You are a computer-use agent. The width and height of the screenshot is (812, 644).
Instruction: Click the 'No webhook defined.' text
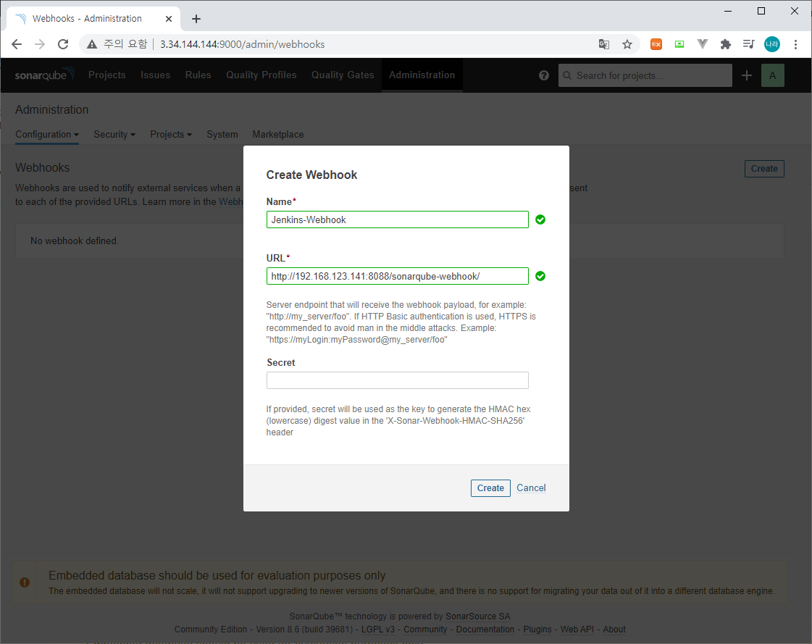75,241
